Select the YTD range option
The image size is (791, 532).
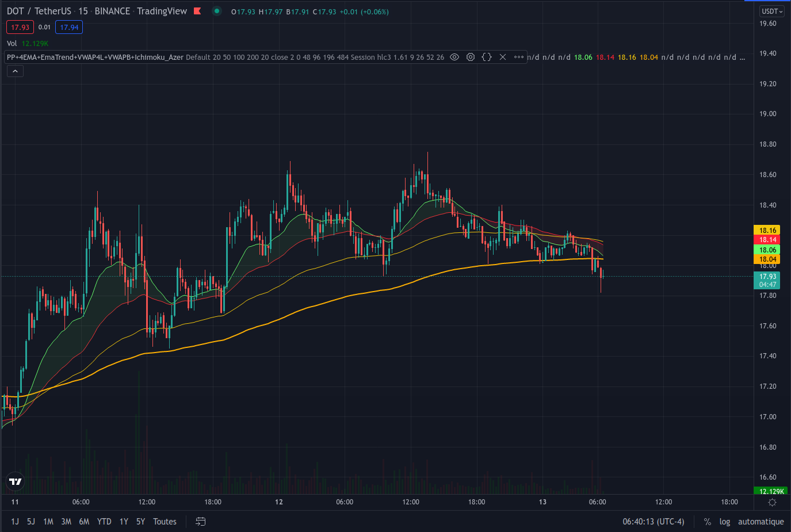(x=104, y=521)
